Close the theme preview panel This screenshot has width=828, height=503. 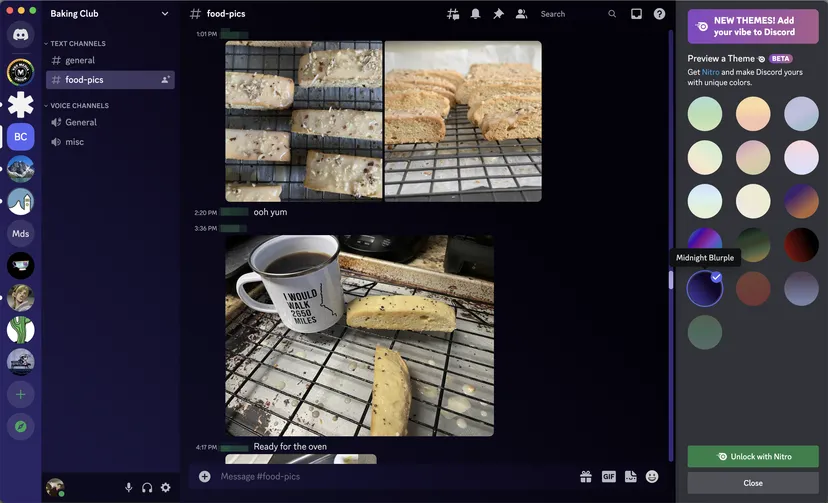[x=753, y=483]
